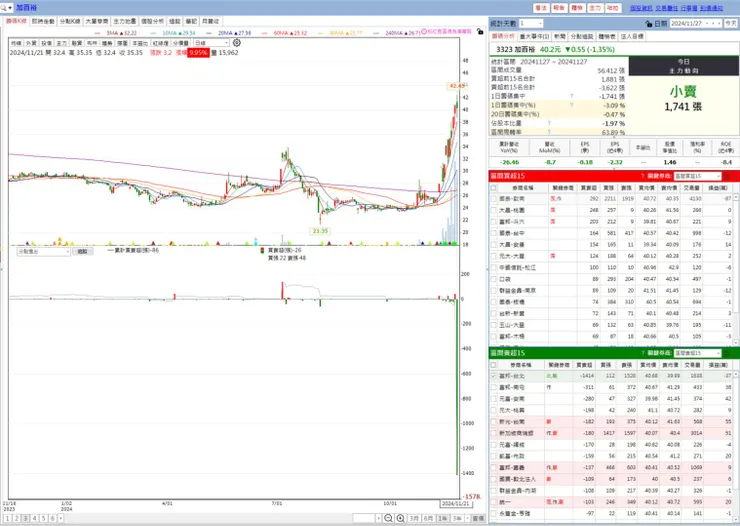Screen dimensions: 740x526
Task: Toggle 融資 indicator button
Action: click(77, 43)
